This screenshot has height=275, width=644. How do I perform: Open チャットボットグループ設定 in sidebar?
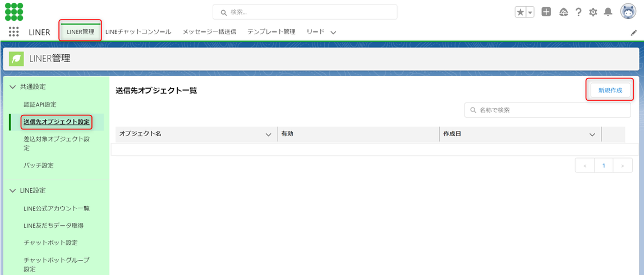point(57,265)
